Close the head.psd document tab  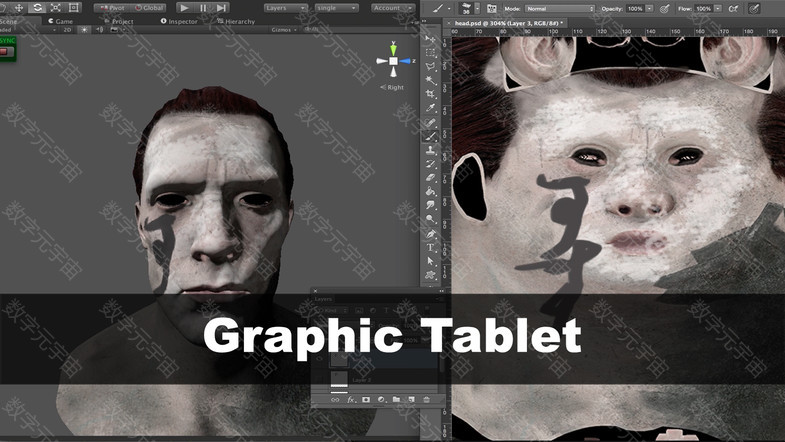pos(449,23)
